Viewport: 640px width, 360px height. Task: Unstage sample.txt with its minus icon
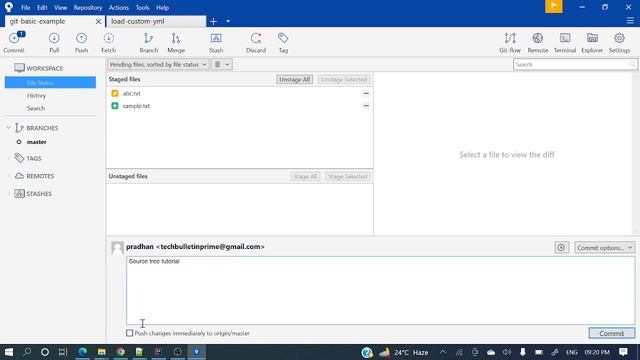click(366, 106)
